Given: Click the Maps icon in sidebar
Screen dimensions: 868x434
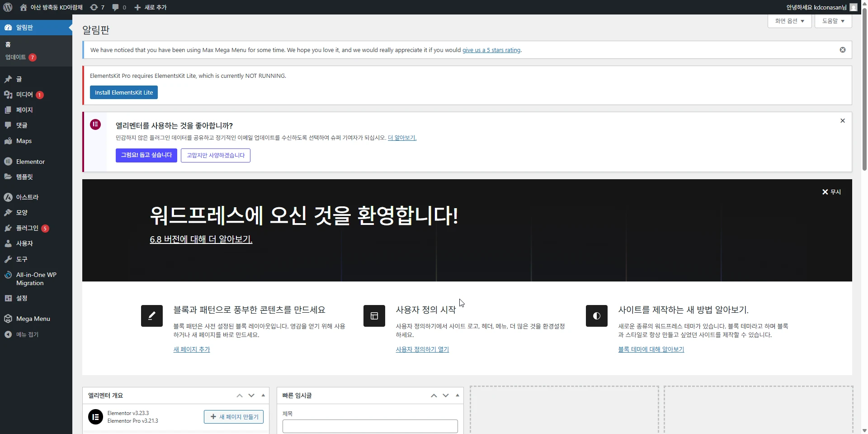Looking at the screenshot, I should (x=8, y=141).
